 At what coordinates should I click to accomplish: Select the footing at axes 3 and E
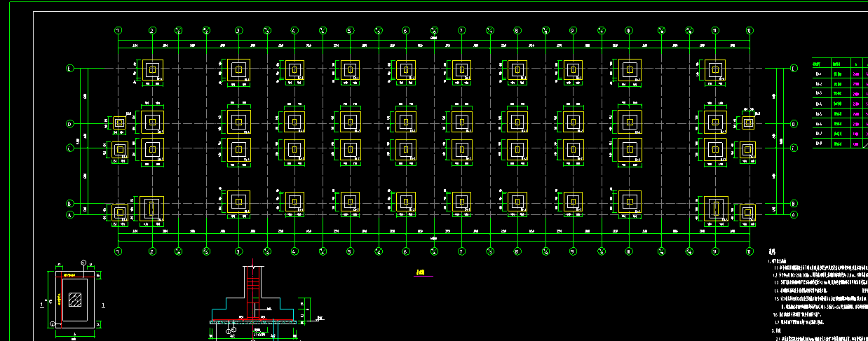coord(238,69)
